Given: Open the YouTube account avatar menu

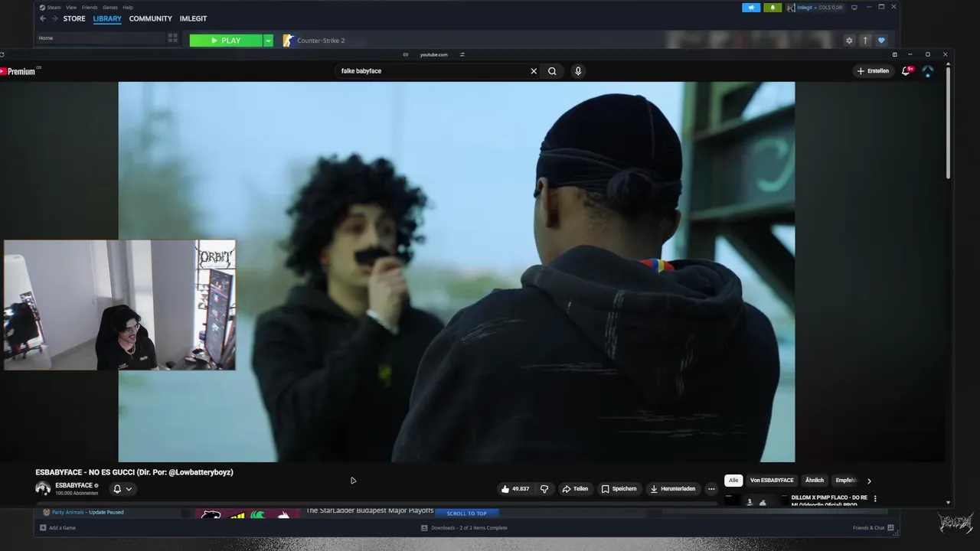Looking at the screenshot, I should (x=928, y=71).
